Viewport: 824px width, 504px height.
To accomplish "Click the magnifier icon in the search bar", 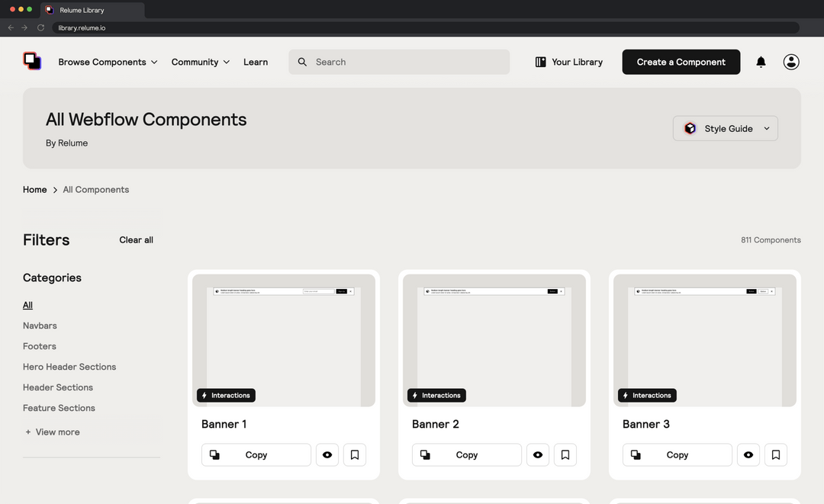I will [x=302, y=62].
